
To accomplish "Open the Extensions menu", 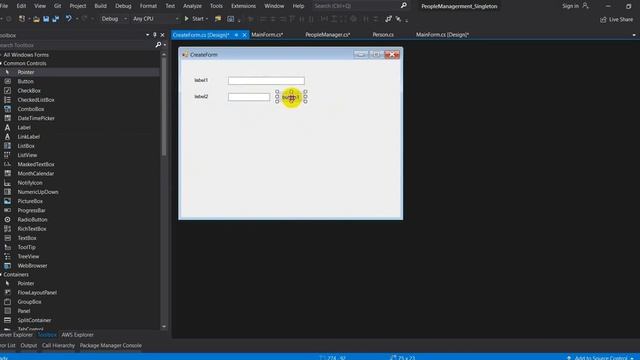I will (243, 6).
